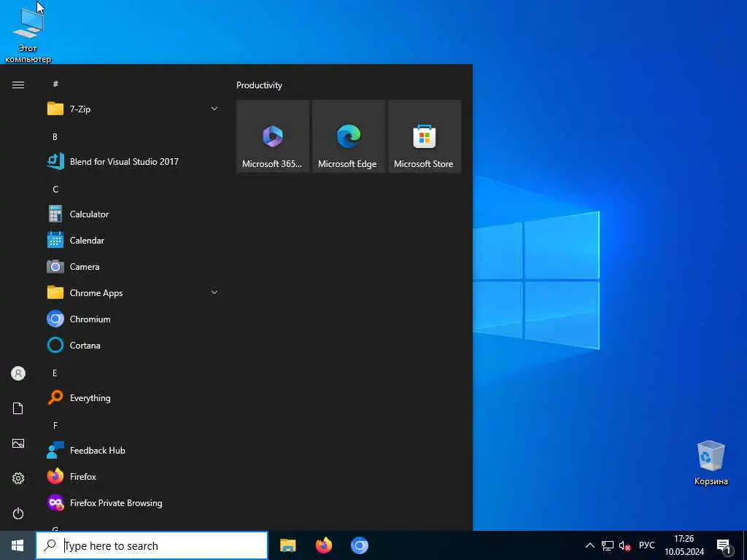Select the Этот компьютер desktop icon
The image size is (747, 560).
point(28,36)
